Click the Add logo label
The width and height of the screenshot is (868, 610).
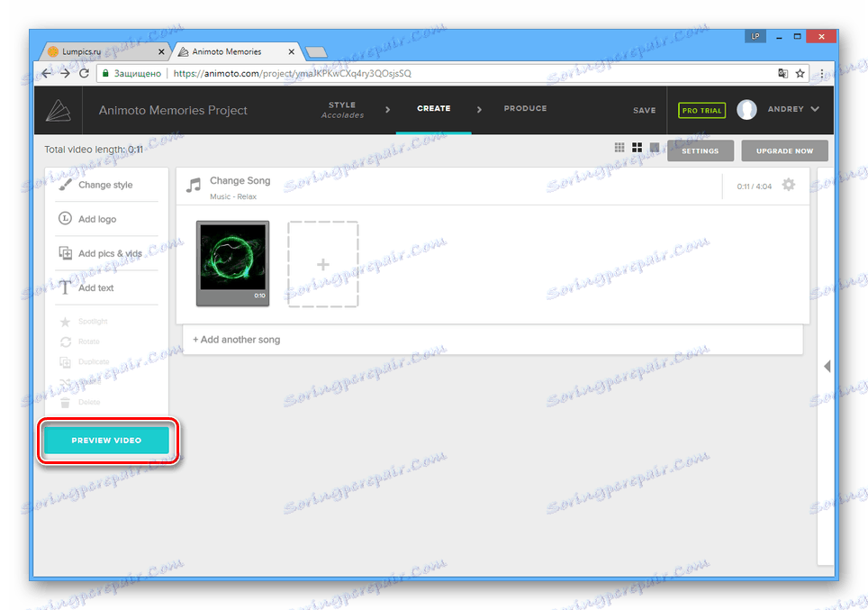(97, 219)
